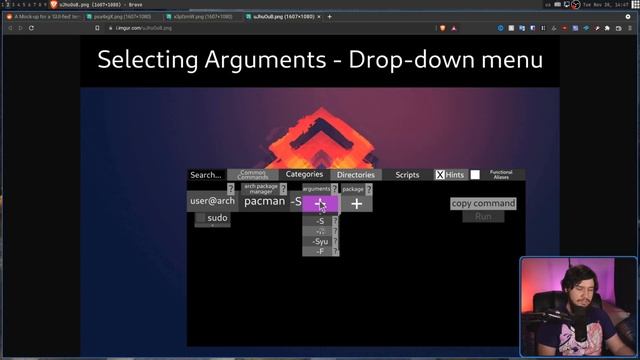Viewport: 640px width, 360px height.
Task: Enable the sudo checkbox
Action: [200, 218]
